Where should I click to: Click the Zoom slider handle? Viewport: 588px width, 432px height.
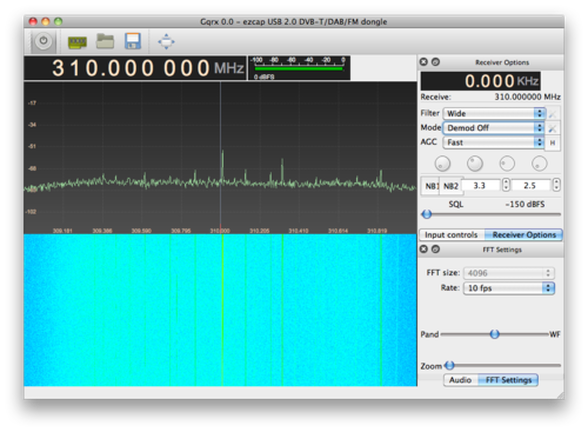pyautogui.click(x=450, y=365)
